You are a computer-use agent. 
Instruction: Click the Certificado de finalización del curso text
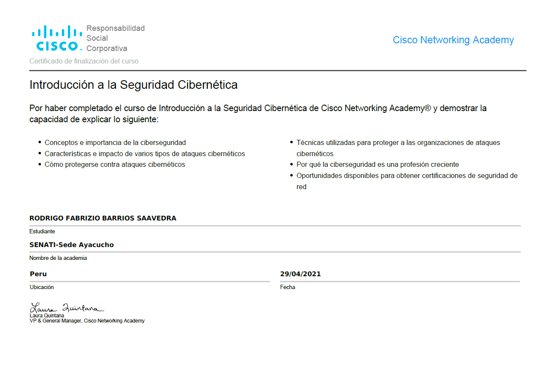pos(84,61)
